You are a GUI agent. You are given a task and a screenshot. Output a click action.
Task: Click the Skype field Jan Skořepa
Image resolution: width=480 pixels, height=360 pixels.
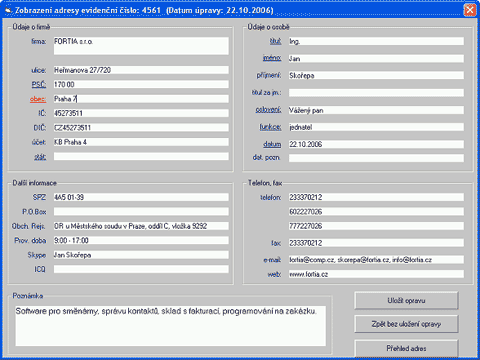coord(141,255)
